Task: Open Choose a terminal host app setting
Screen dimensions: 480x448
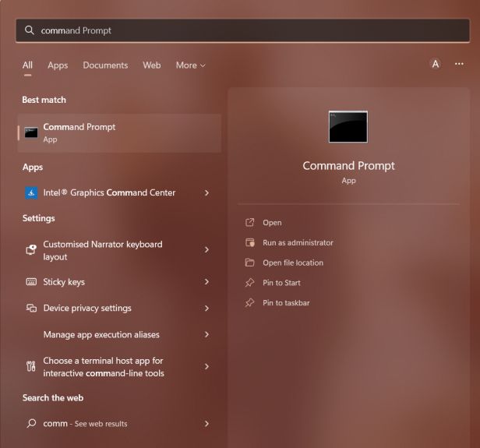Action: (x=119, y=367)
